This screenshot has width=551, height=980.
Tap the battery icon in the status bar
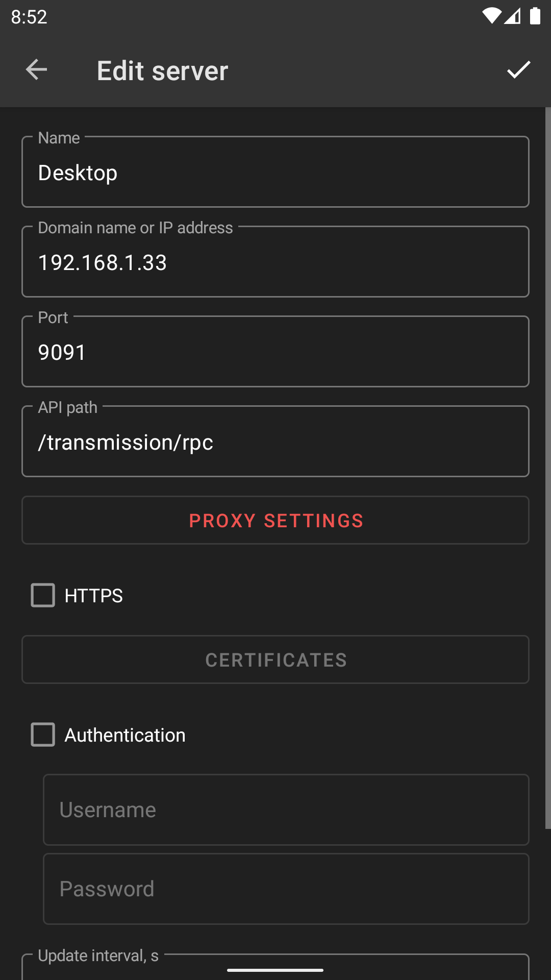click(x=535, y=16)
